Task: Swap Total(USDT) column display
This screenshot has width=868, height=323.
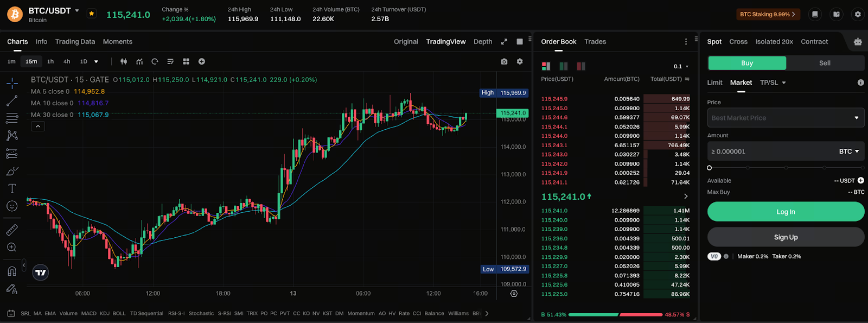Action: [x=687, y=79]
